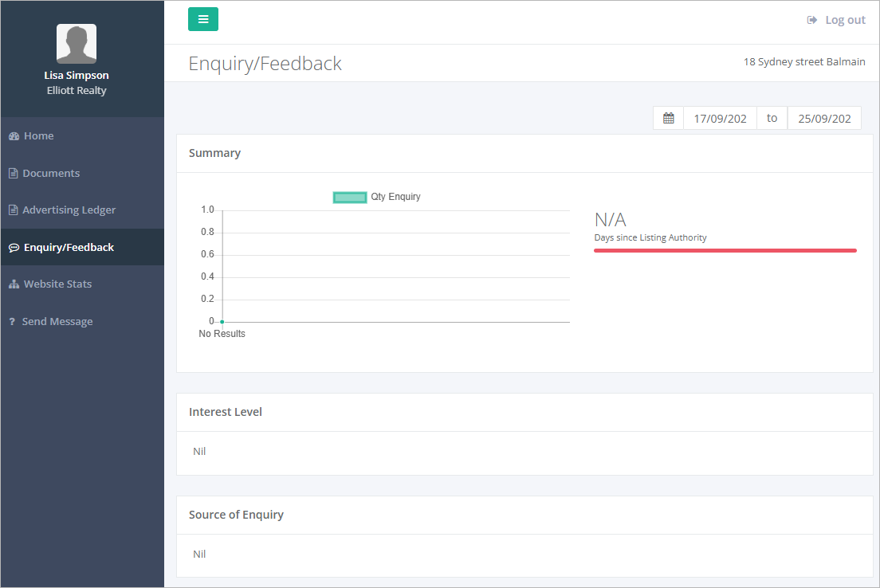Click the sitemap icon beside Website Stats

point(13,284)
